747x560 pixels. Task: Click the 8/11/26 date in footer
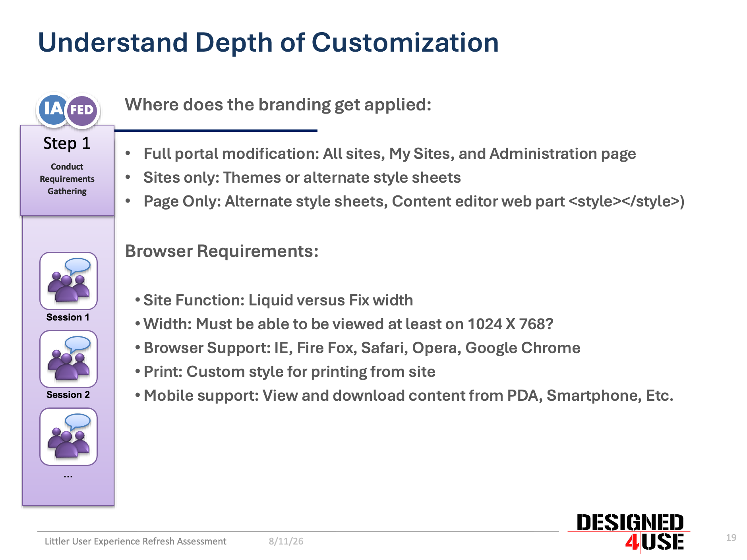tap(286, 541)
